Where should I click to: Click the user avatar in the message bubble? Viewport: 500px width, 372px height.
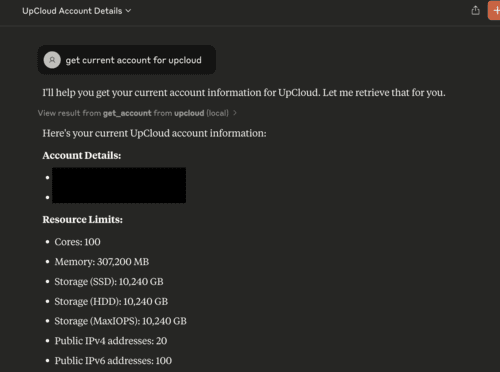pos(52,60)
